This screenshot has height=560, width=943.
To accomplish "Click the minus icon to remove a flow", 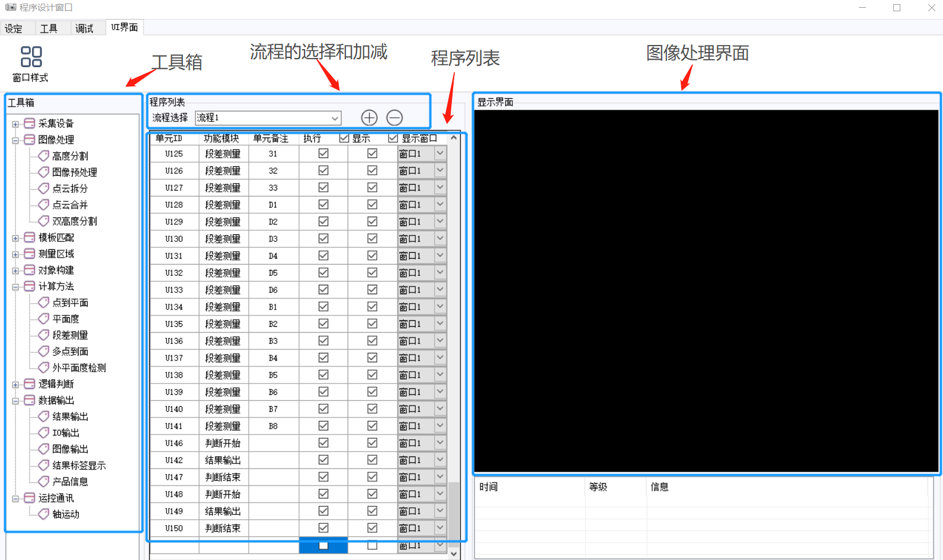I will pos(394,118).
